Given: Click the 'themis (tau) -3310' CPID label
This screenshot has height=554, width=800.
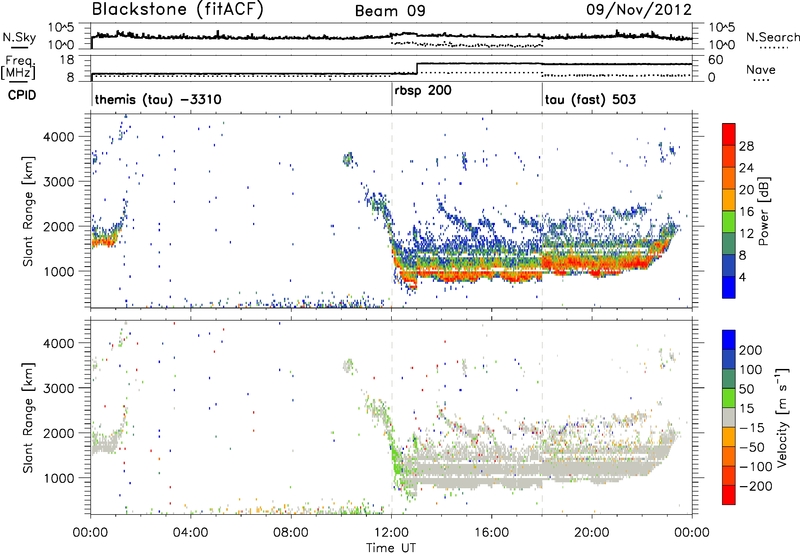Looking at the screenshot, I should click(158, 99).
